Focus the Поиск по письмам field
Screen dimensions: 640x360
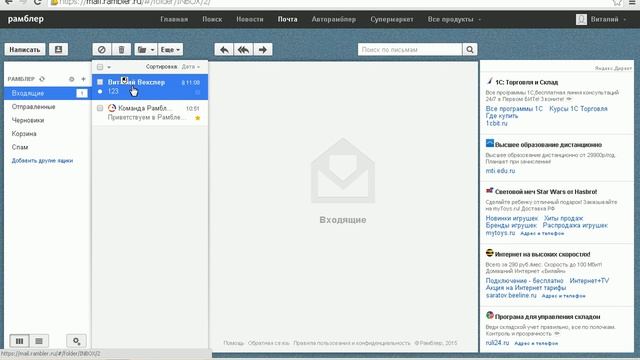coord(410,49)
